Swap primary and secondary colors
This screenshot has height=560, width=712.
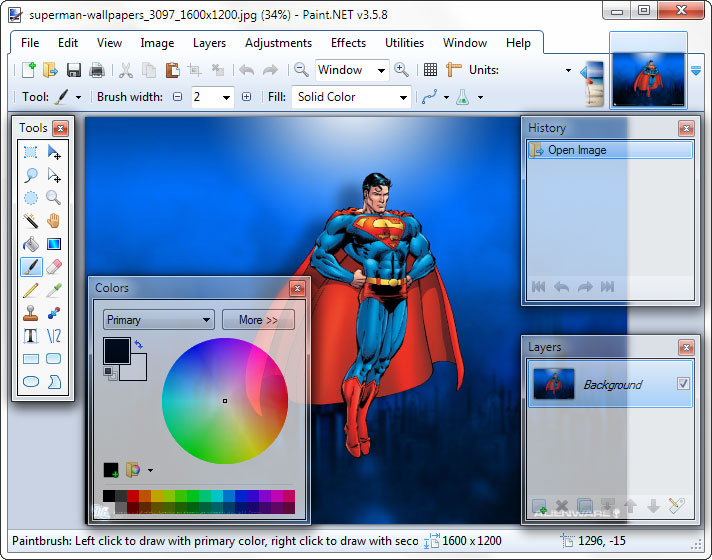click(x=139, y=344)
